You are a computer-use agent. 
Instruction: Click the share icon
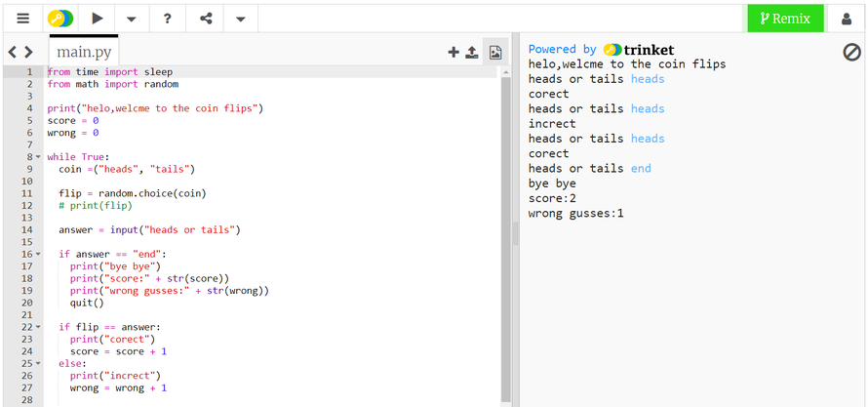[x=206, y=18]
